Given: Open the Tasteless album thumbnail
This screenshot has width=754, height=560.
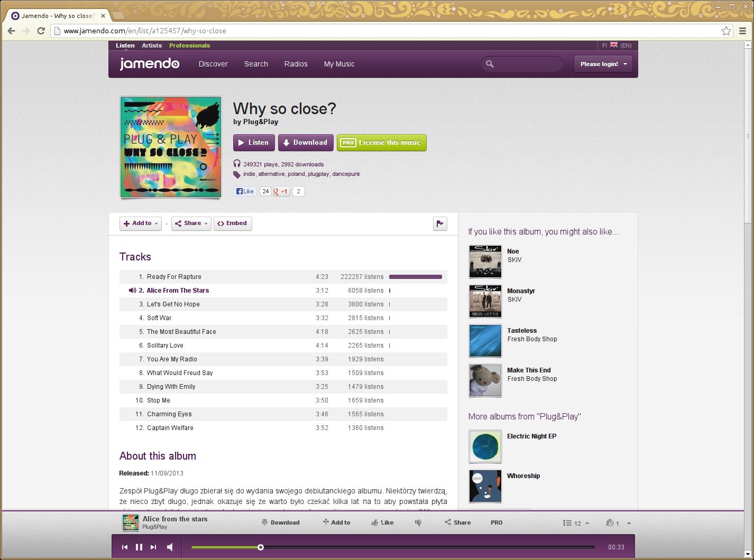Looking at the screenshot, I should (x=485, y=341).
